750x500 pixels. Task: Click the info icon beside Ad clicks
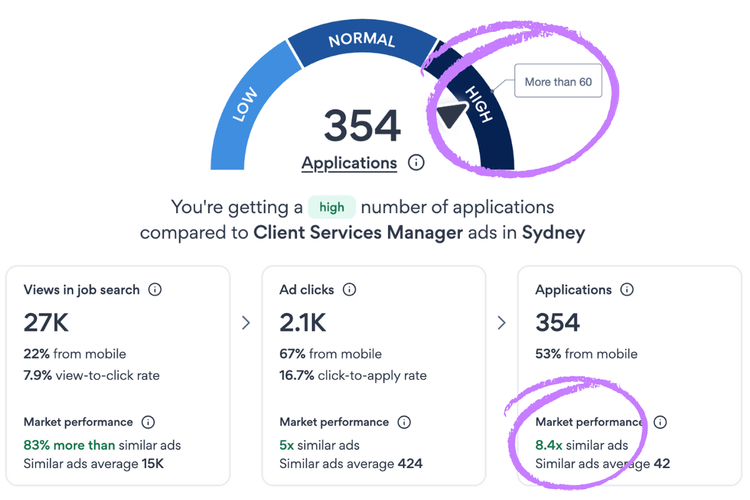349,290
